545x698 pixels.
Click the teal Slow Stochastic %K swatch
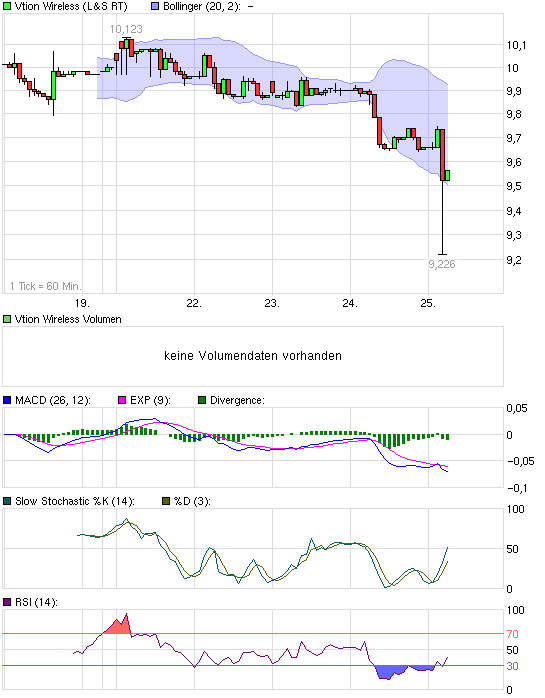[7, 501]
